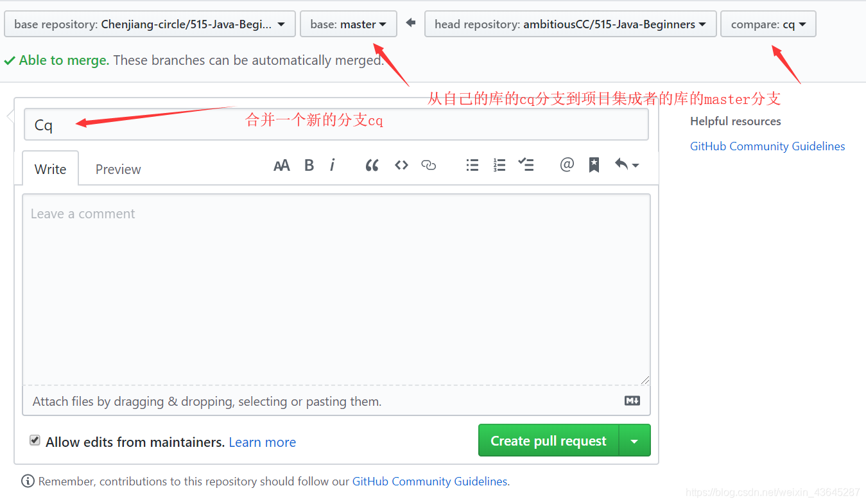Open the base repository dropdown

click(x=150, y=24)
